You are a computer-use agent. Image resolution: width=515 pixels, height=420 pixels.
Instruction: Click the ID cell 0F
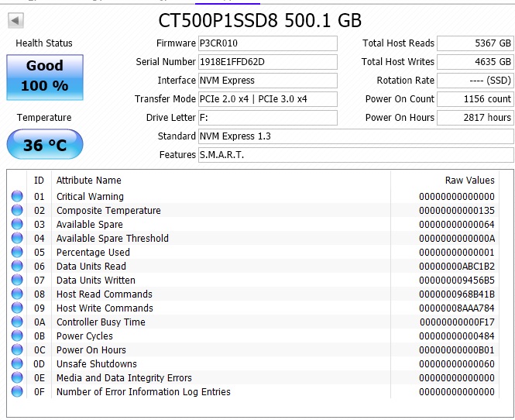click(x=39, y=392)
